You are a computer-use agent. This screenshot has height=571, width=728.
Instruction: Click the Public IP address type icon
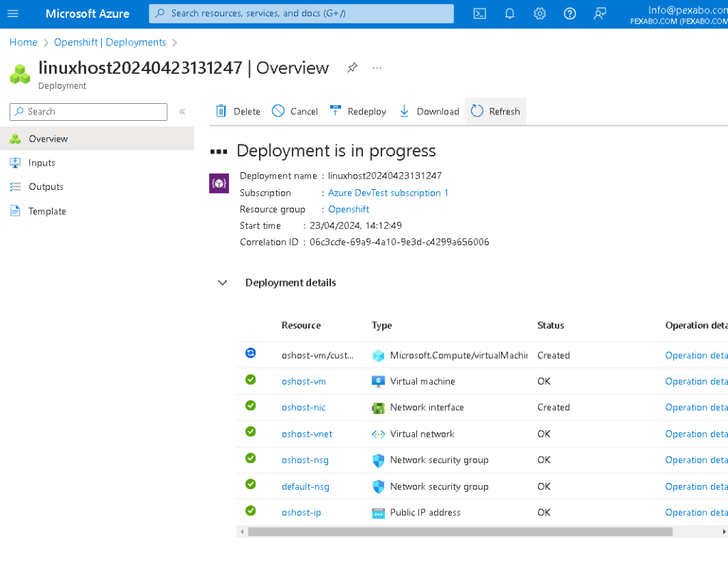[x=379, y=513]
